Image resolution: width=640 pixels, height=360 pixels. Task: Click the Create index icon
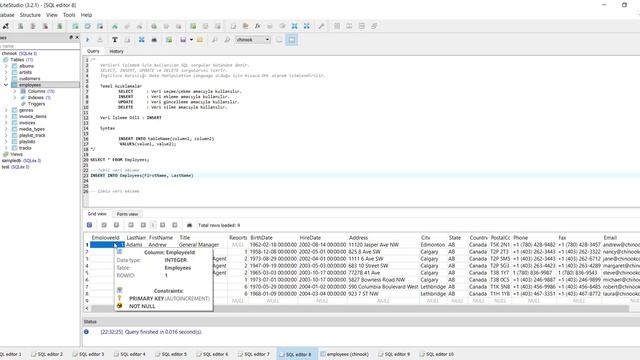click(x=115, y=26)
